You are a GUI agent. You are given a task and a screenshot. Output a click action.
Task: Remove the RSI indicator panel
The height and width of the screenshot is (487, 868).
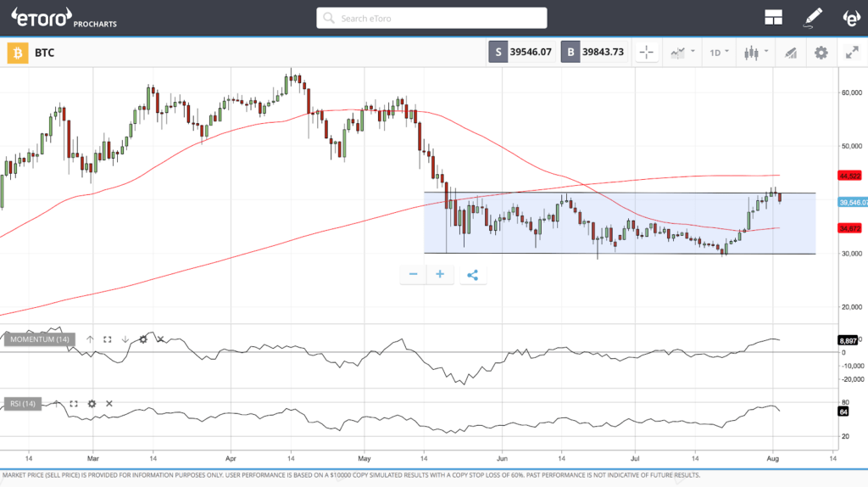click(x=109, y=404)
